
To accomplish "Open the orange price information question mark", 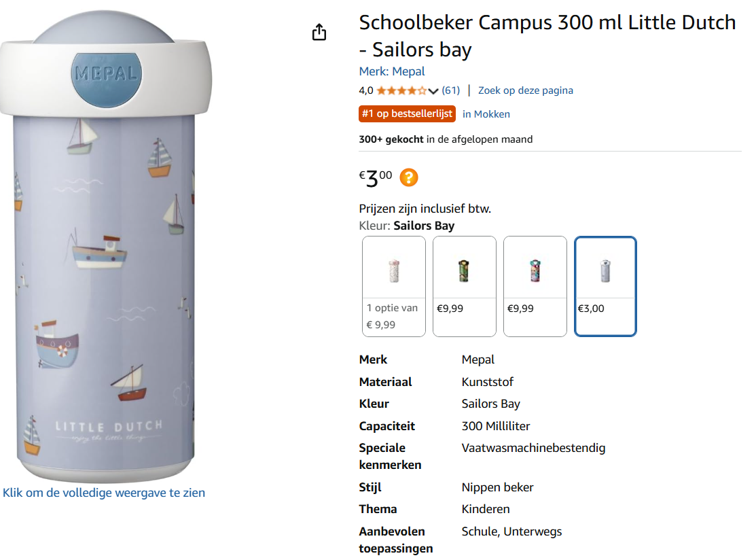I will click(408, 177).
